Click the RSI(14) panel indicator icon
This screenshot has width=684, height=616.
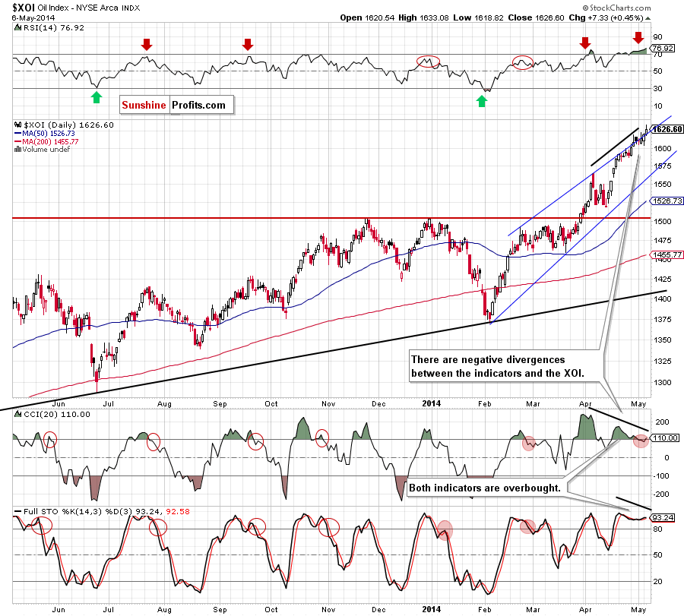point(18,27)
